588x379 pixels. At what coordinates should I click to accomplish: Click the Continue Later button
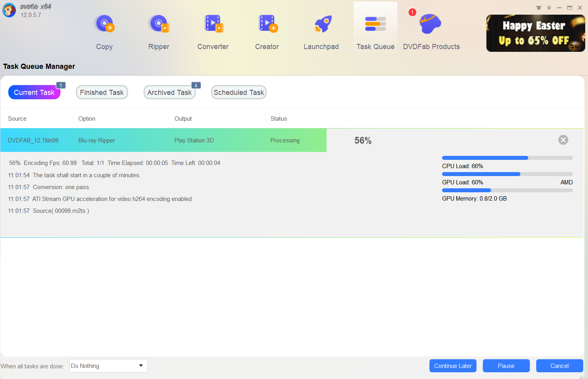pyautogui.click(x=453, y=366)
